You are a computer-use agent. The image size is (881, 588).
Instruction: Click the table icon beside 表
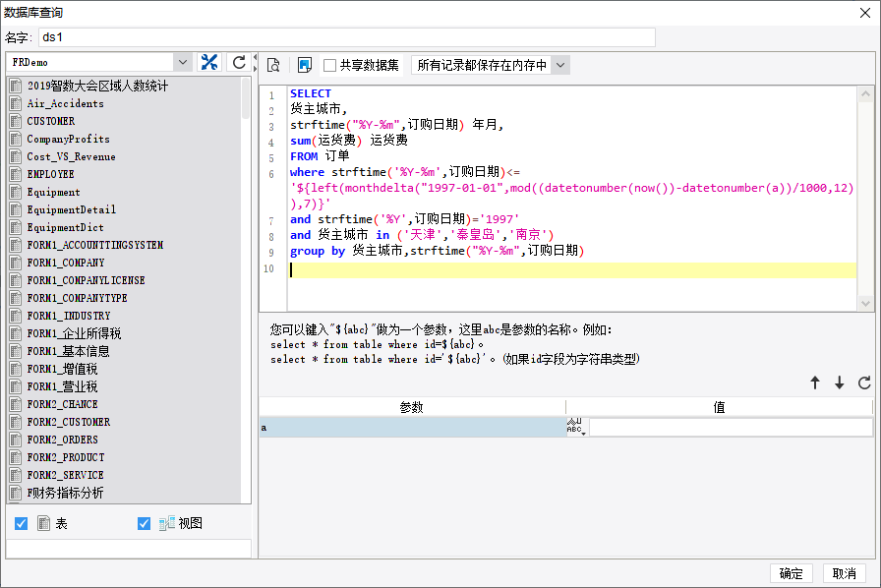pyautogui.click(x=44, y=523)
